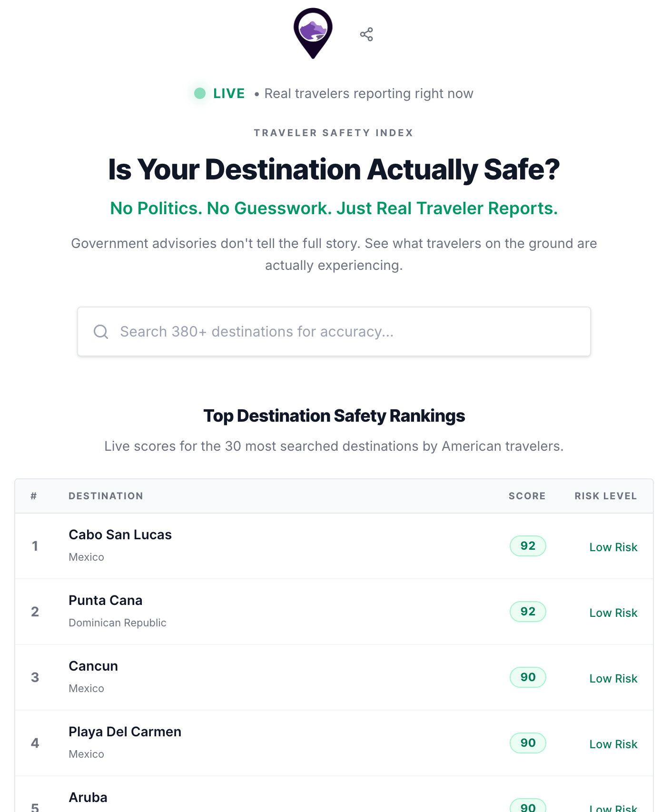
Task: Click the Risk Level column header
Action: [x=605, y=496]
